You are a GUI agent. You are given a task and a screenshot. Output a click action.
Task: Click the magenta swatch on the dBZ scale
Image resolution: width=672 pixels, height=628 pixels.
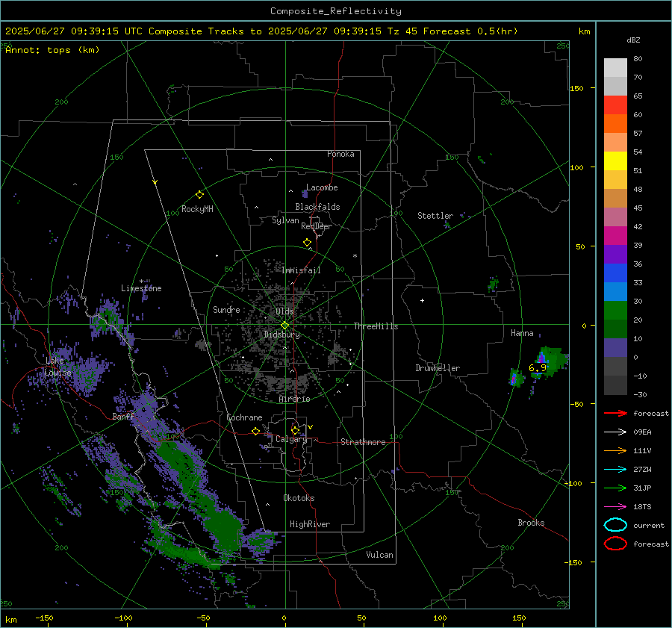615,236
